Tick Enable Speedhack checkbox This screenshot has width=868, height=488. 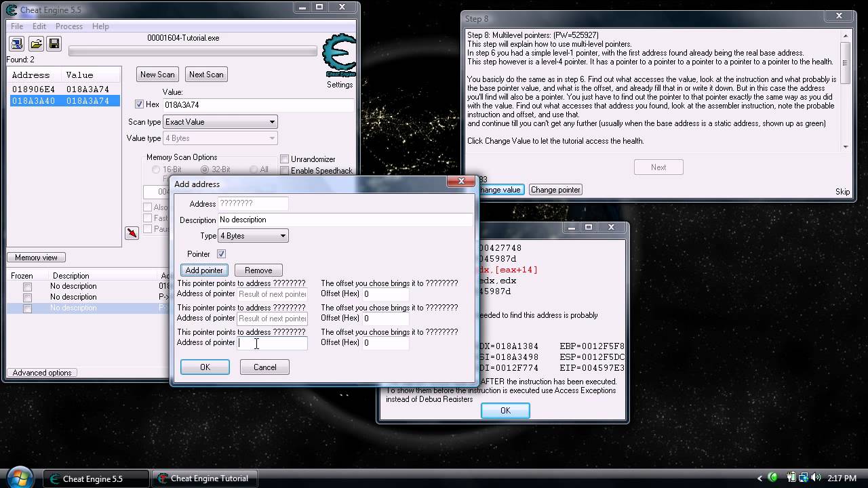coord(284,171)
